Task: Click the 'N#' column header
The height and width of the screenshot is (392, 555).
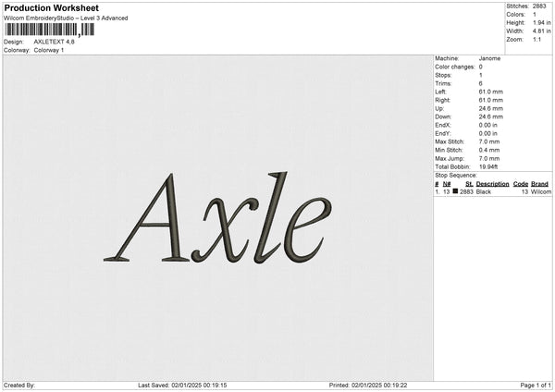Action: [447, 184]
